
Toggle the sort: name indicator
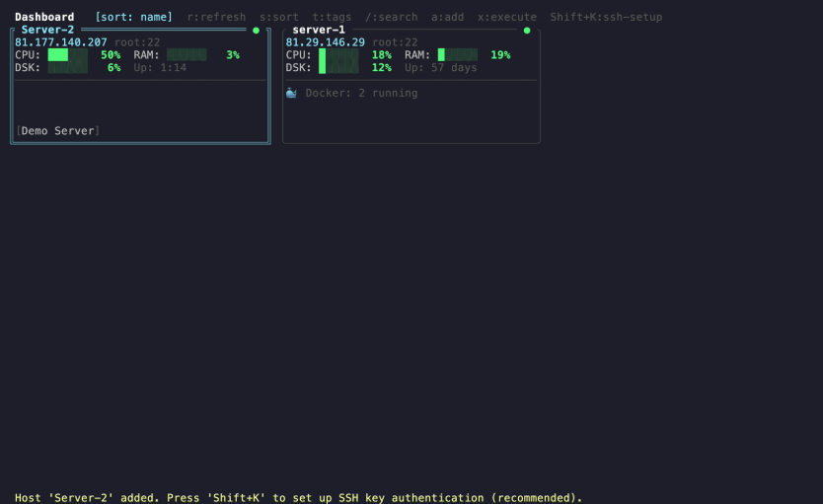133,17
